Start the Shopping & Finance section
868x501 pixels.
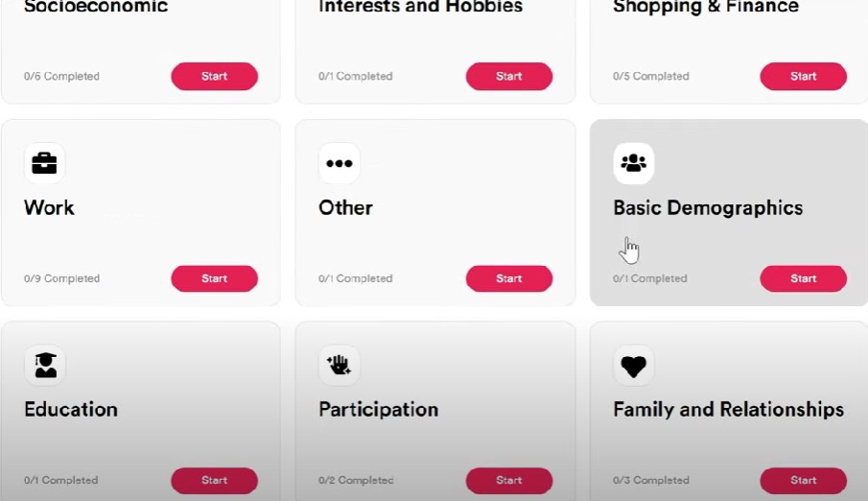pos(803,77)
